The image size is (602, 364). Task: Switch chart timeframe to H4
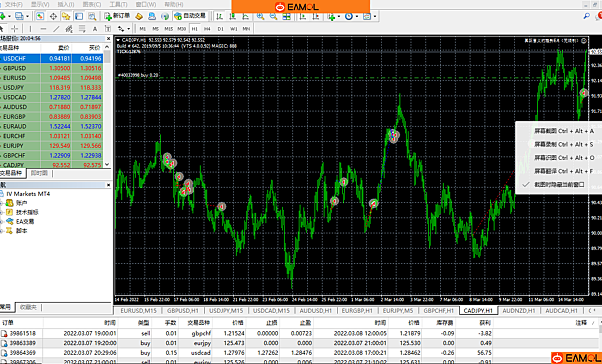pos(207,29)
